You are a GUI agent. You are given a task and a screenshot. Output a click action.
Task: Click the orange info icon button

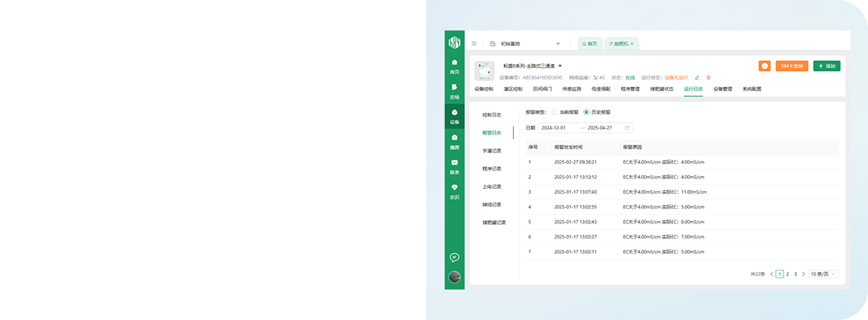tap(764, 66)
